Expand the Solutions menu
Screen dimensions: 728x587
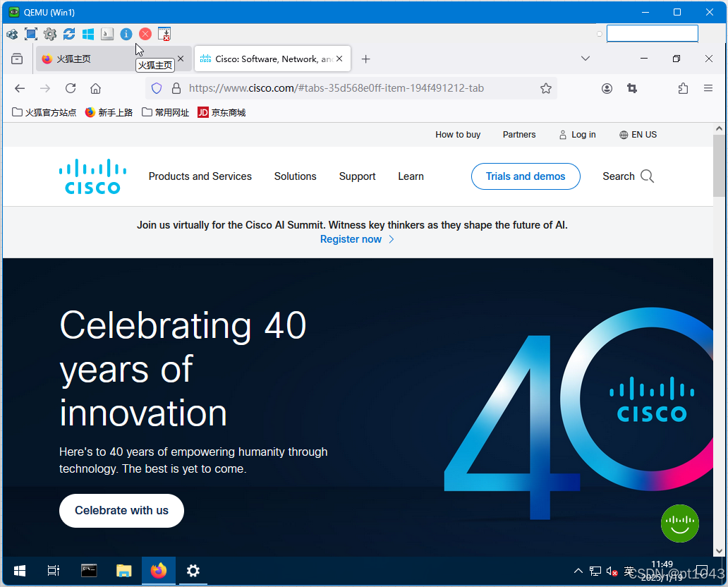click(x=296, y=176)
